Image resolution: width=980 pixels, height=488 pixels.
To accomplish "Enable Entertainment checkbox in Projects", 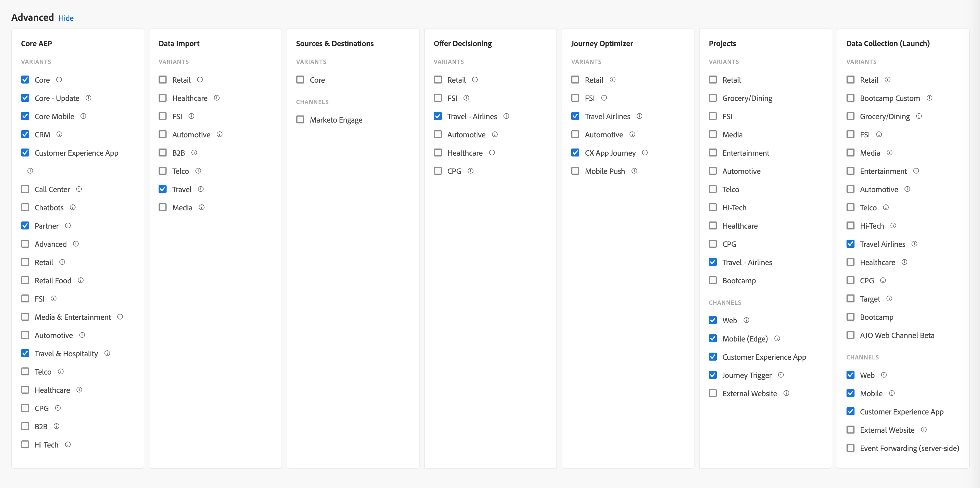I will click(x=713, y=152).
